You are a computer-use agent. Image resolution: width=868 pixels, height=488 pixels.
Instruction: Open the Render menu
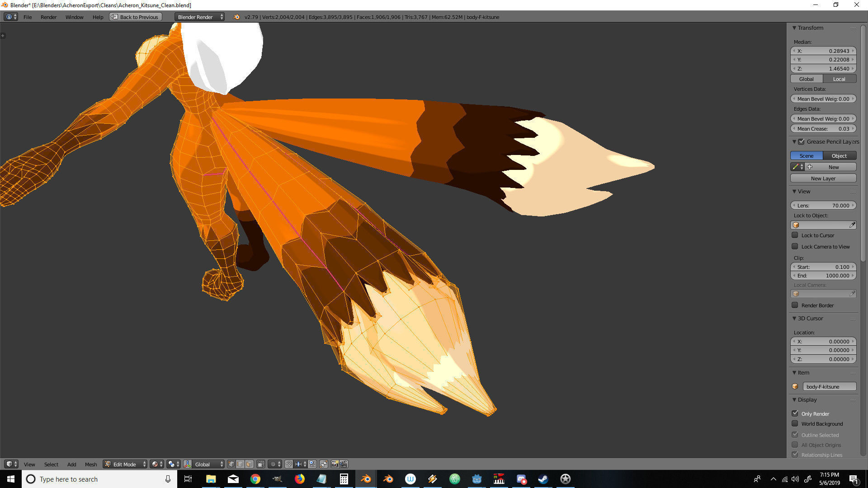click(48, 17)
